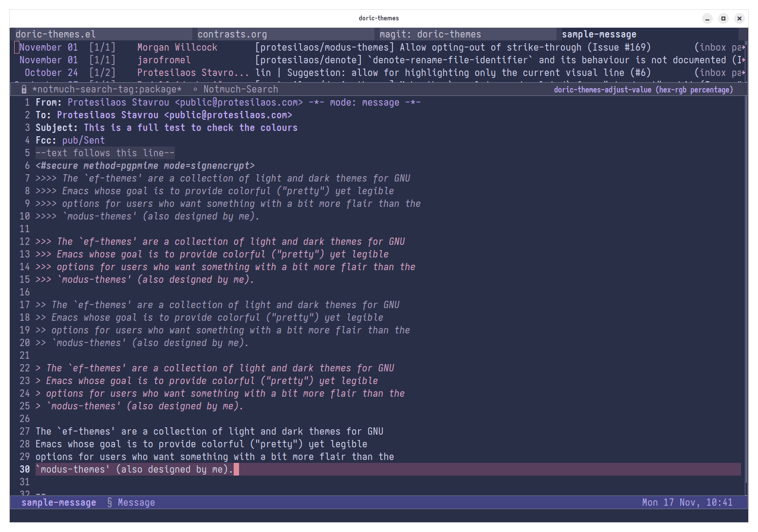
Task: Click the date and time in mode line
Action: 687,502
